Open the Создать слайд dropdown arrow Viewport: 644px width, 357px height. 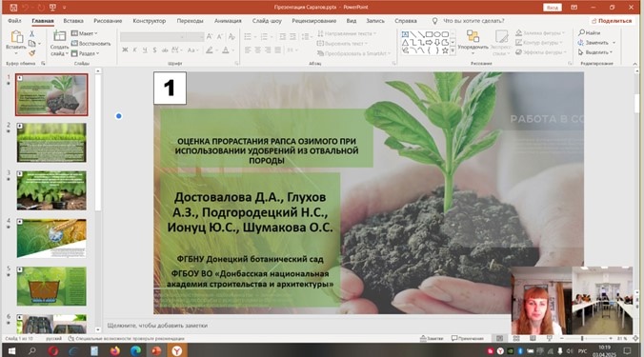(x=66, y=53)
